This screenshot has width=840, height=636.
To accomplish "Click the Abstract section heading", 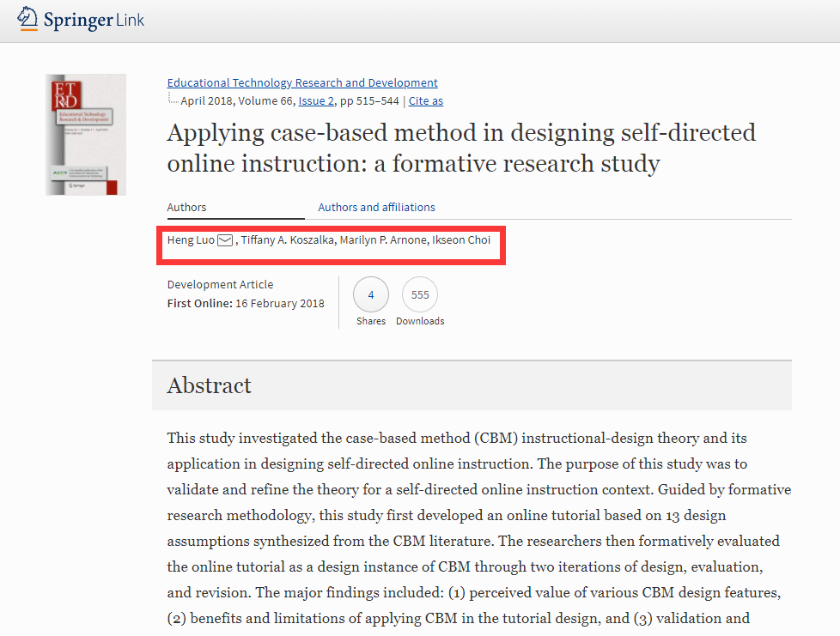I will pyautogui.click(x=210, y=385).
